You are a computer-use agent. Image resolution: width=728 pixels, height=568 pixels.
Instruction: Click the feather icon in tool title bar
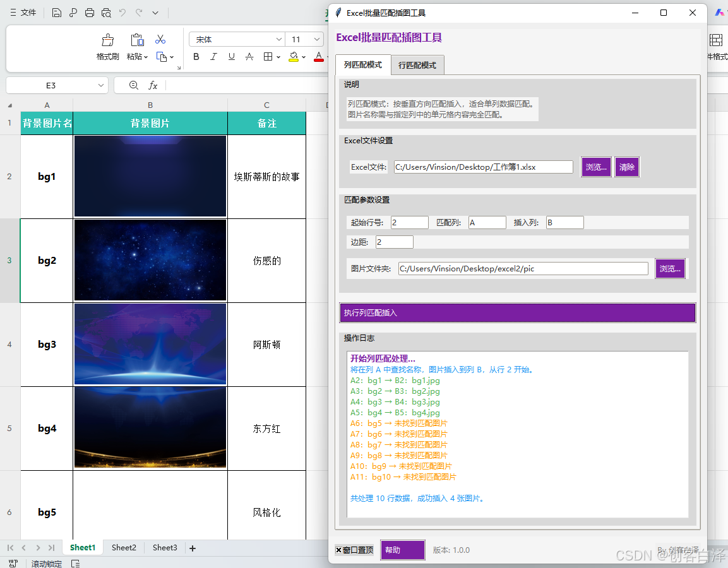point(339,13)
